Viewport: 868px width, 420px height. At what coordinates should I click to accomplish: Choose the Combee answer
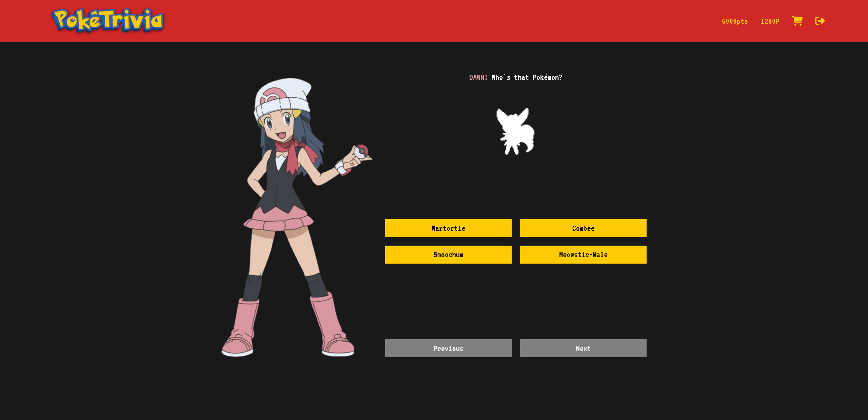(x=583, y=228)
